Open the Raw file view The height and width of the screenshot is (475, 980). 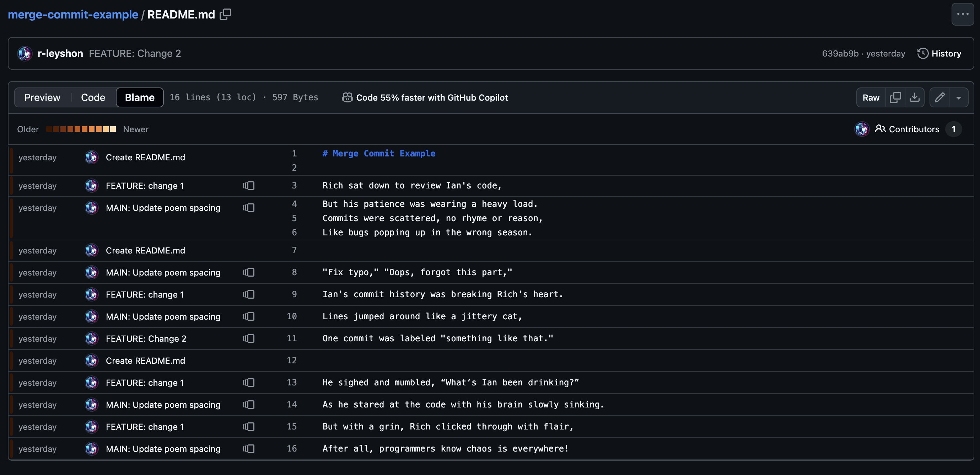click(871, 97)
